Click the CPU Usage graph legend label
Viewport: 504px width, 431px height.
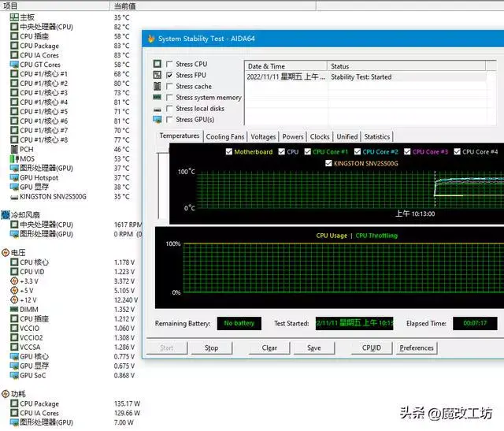pyautogui.click(x=332, y=236)
